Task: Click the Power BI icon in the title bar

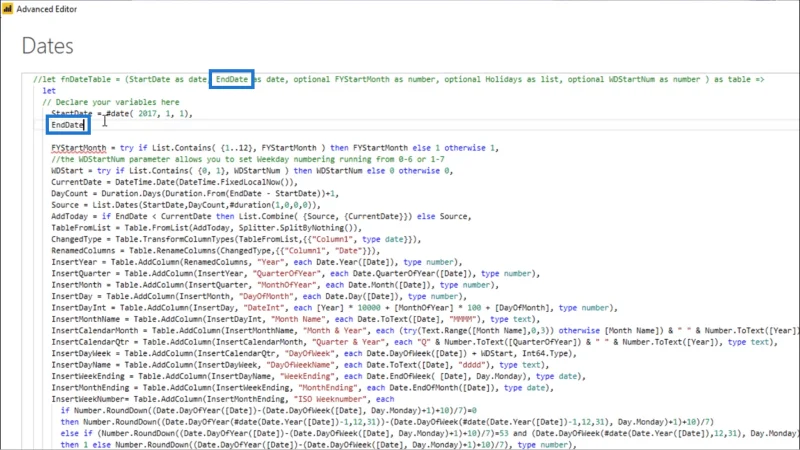Action: (8, 9)
